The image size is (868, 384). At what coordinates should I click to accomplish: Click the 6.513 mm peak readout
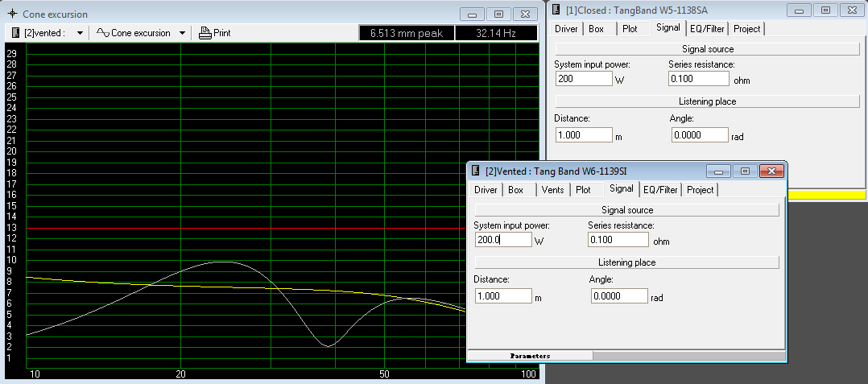coord(407,33)
